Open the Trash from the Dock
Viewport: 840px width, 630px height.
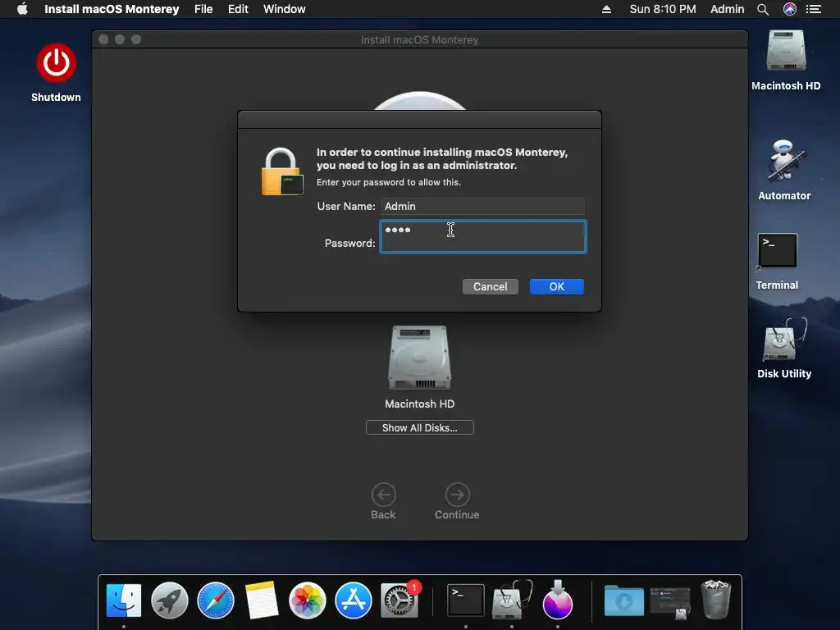coord(716,600)
